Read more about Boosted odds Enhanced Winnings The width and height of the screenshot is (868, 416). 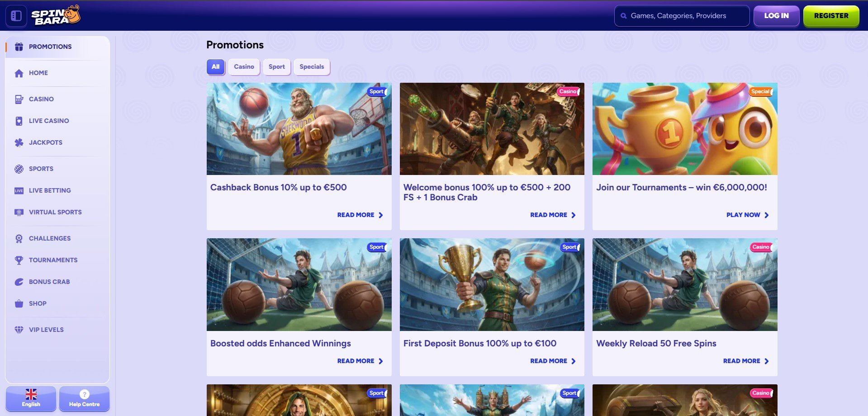pos(360,361)
